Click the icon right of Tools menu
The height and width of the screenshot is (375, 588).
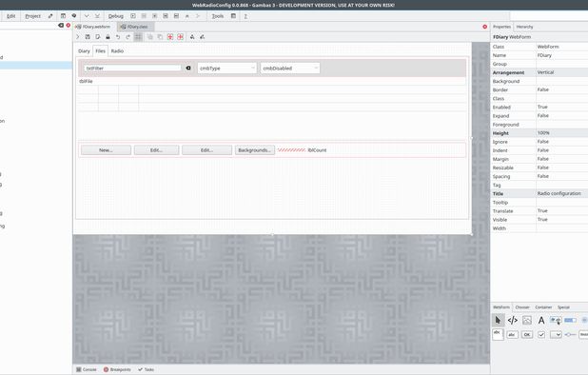point(233,16)
